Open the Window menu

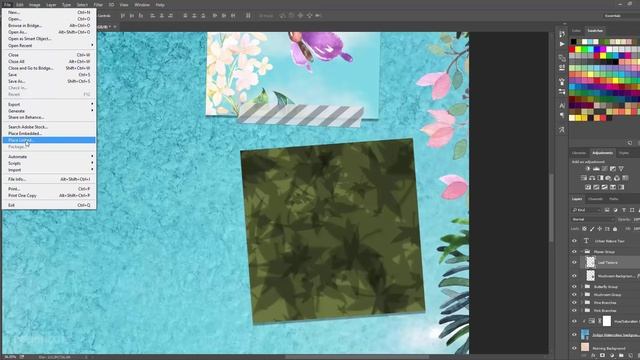142,4
